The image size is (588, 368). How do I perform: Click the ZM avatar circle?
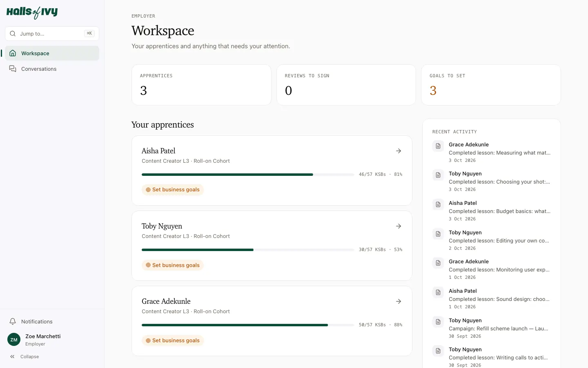click(x=14, y=339)
